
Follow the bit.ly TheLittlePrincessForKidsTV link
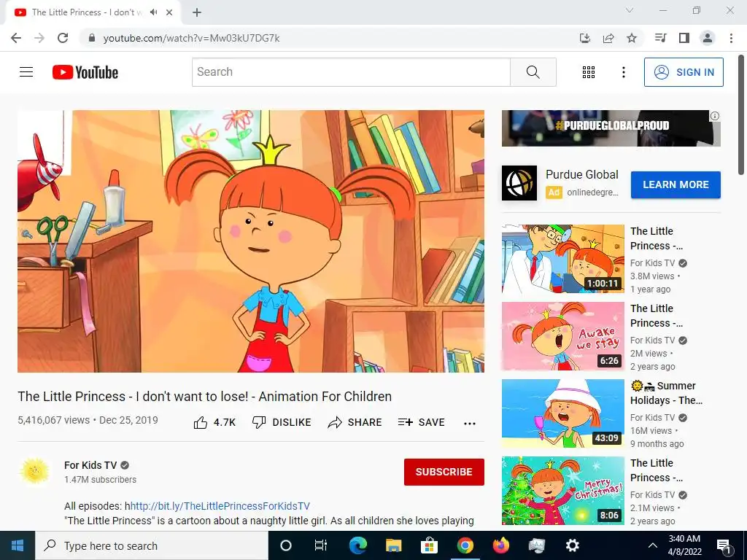(x=220, y=506)
